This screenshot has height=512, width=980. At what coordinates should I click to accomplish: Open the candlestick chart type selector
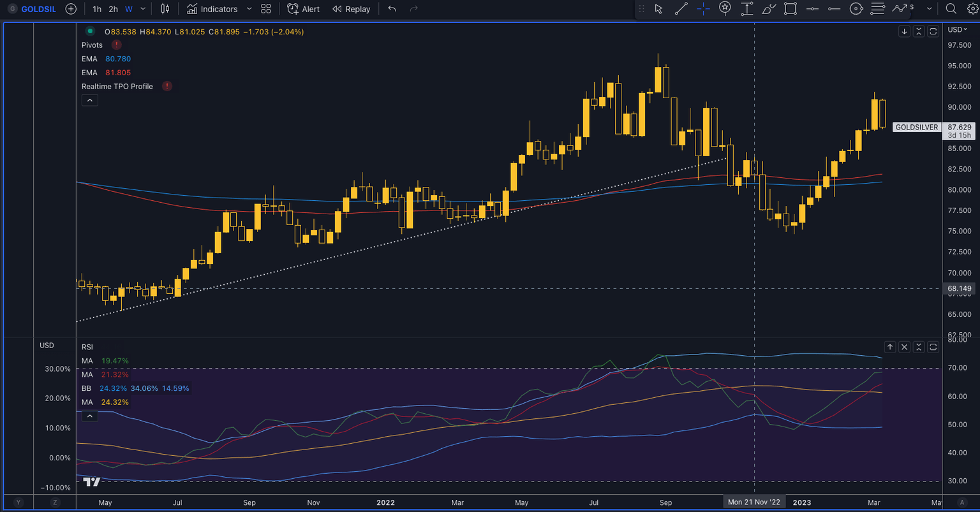(x=165, y=9)
